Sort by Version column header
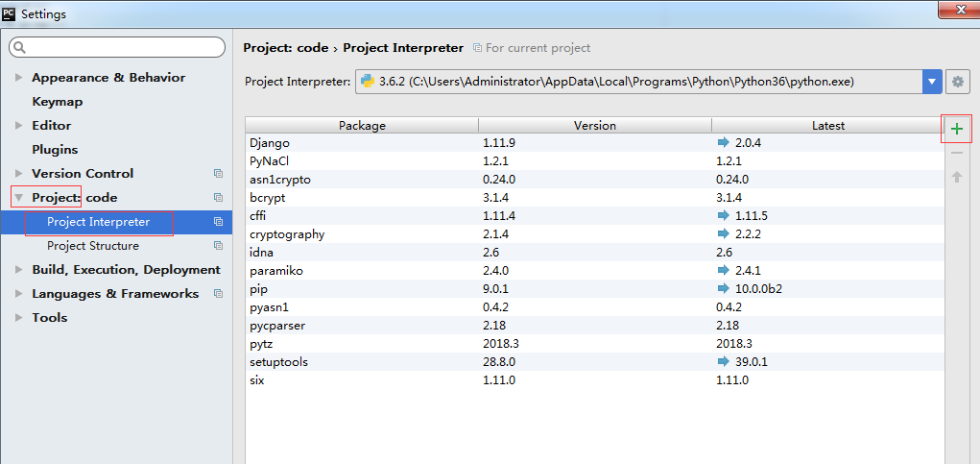 [x=595, y=125]
